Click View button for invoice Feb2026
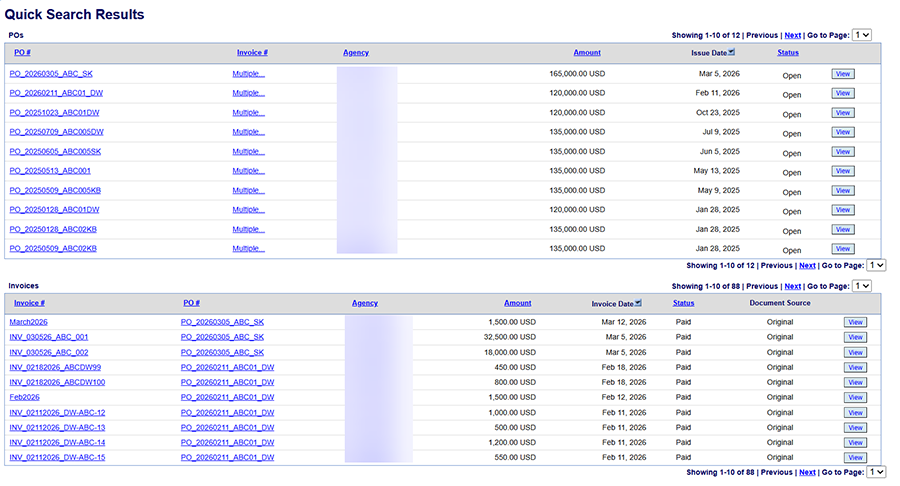Image resolution: width=900 pixels, height=486 pixels. (x=855, y=397)
